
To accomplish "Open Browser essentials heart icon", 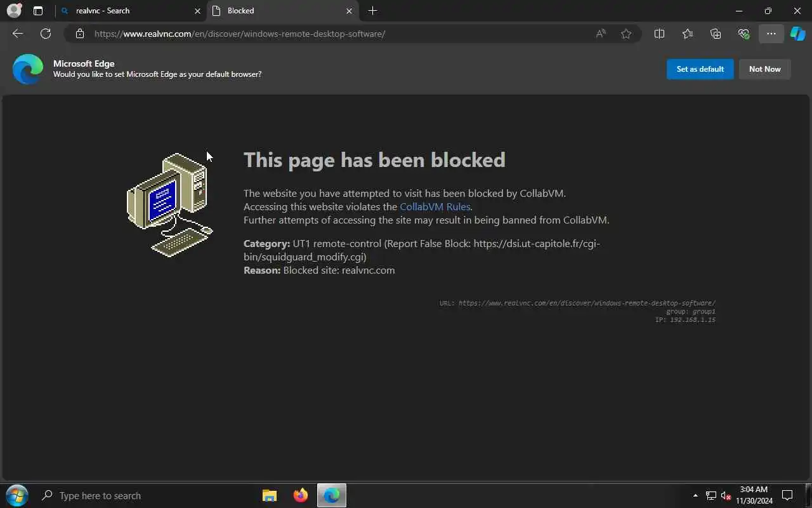I will 743,34.
